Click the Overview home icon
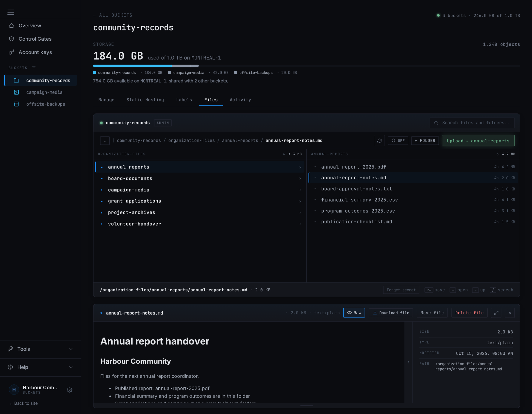 tap(11, 26)
